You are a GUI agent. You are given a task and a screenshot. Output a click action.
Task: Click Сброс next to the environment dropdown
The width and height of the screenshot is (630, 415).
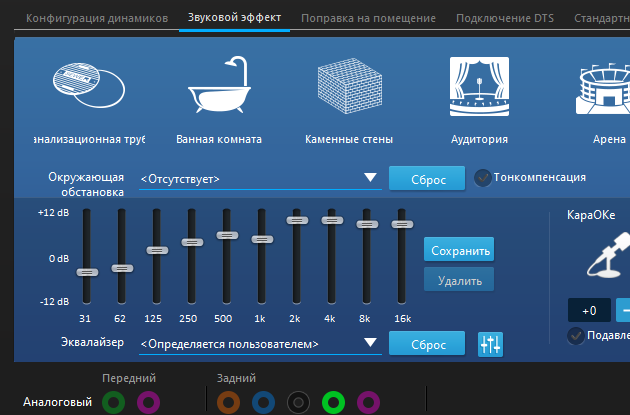(427, 179)
